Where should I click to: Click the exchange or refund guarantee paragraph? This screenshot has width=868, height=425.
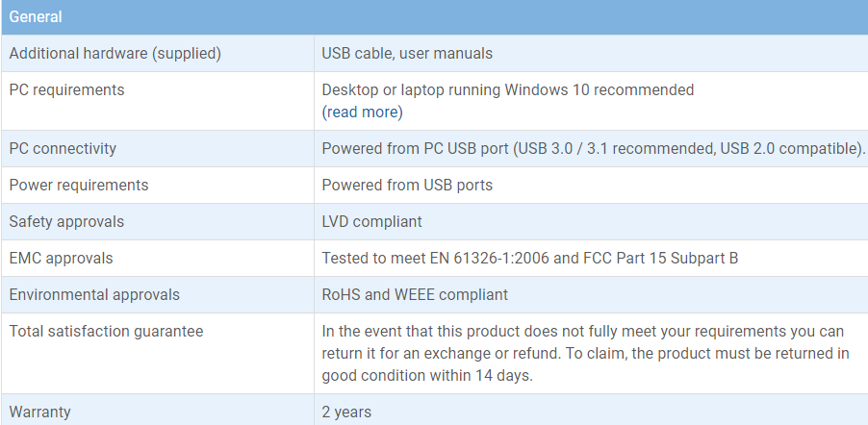pos(585,354)
